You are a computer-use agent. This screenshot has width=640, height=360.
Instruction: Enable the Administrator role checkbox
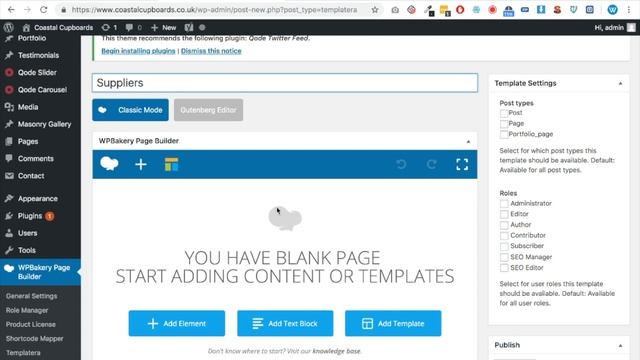[x=504, y=203]
